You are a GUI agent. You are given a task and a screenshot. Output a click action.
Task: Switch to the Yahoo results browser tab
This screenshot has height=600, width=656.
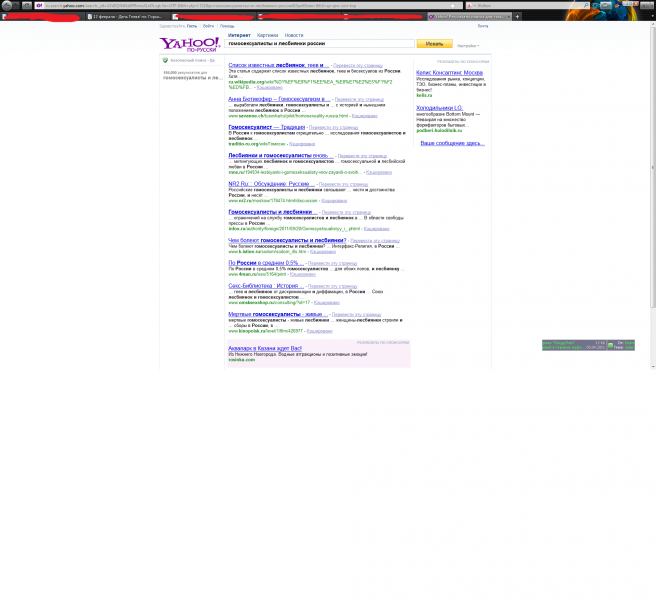(x=469, y=16)
